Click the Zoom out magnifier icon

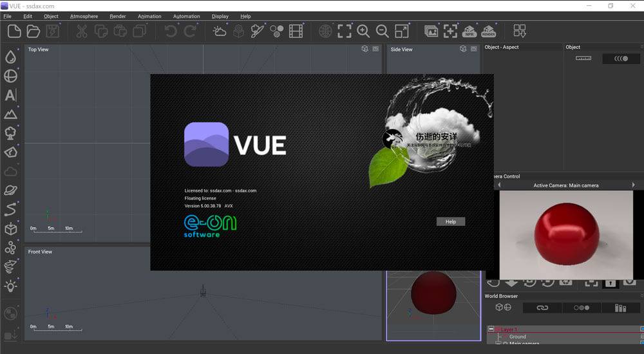click(x=383, y=31)
